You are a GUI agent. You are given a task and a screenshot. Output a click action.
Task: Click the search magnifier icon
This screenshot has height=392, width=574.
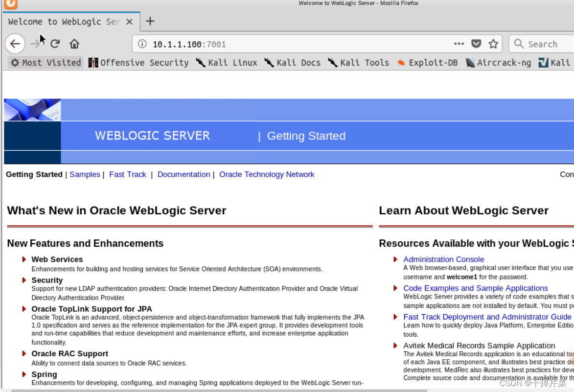(518, 44)
